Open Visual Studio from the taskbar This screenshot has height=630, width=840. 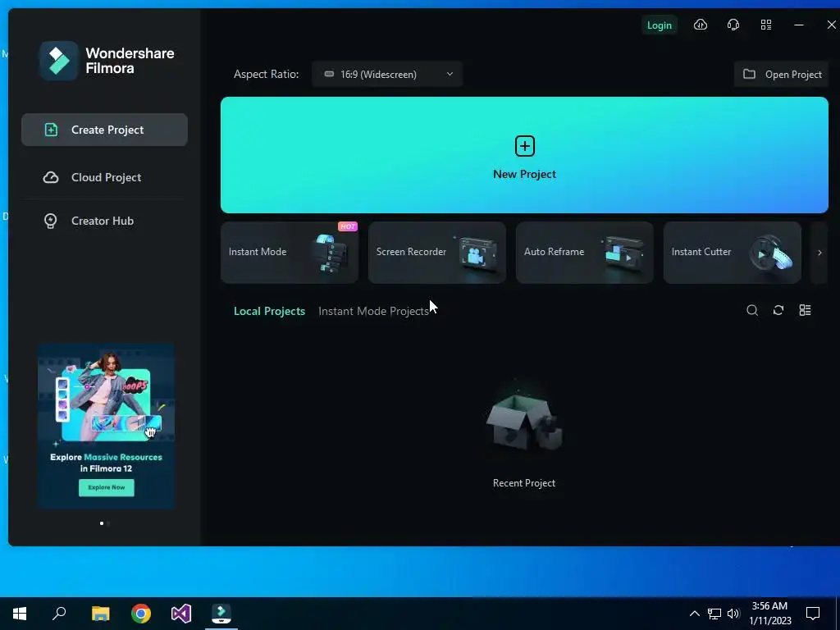181,614
